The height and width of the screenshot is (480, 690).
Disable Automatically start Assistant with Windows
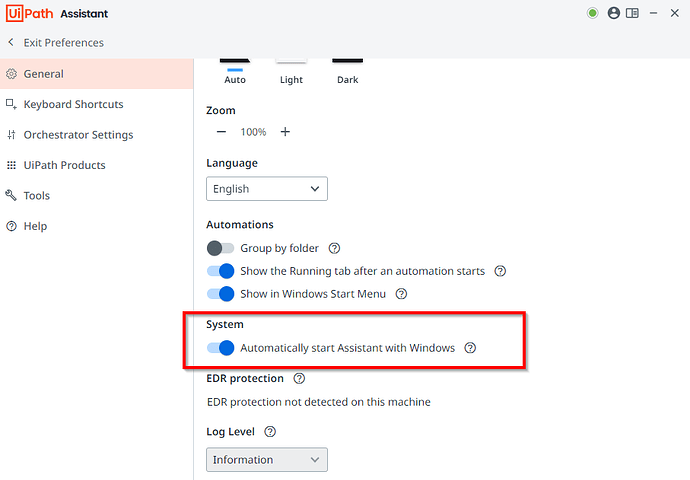click(220, 348)
